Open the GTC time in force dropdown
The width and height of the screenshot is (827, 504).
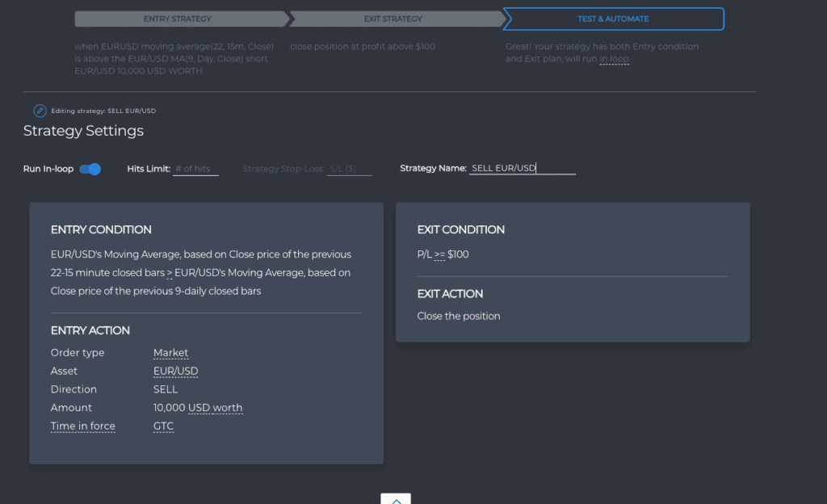[163, 426]
